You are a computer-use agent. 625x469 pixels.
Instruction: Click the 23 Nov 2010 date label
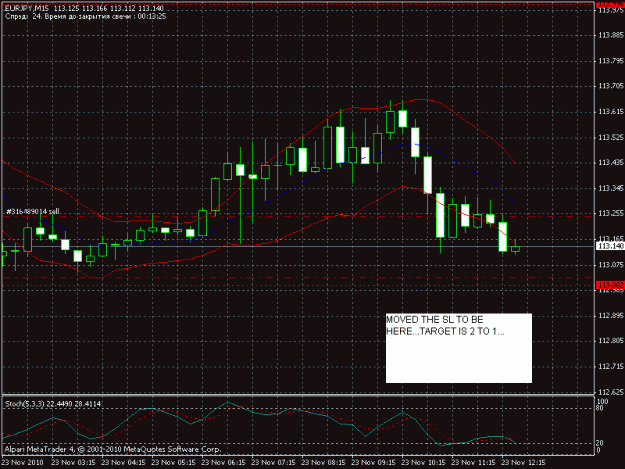tap(22, 463)
